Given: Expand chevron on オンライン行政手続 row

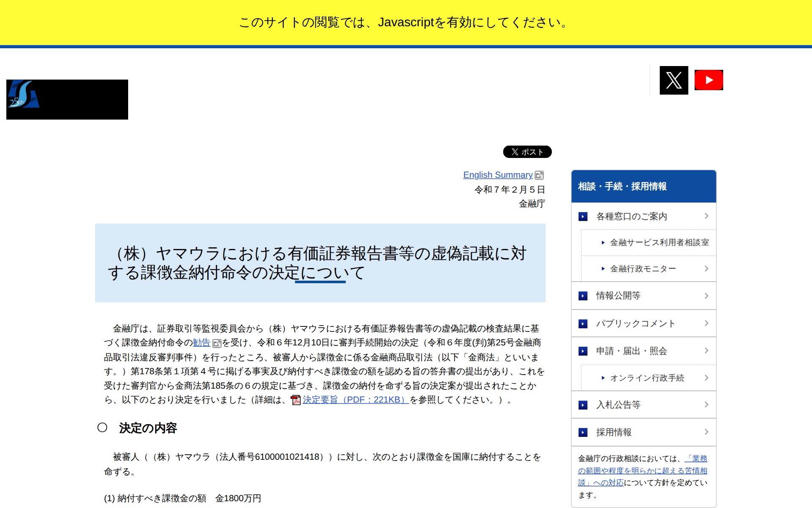Looking at the screenshot, I should [706, 378].
